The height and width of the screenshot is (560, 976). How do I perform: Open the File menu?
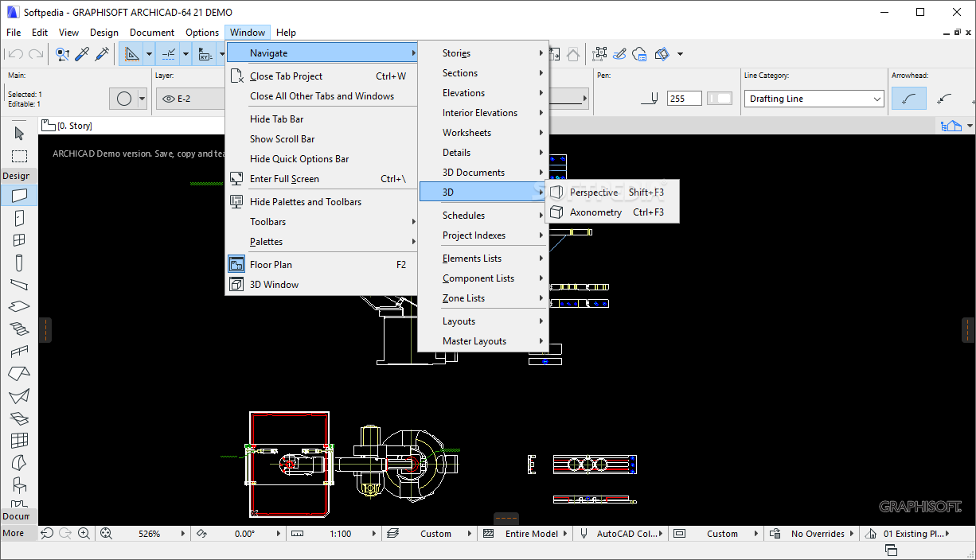(x=14, y=33)
